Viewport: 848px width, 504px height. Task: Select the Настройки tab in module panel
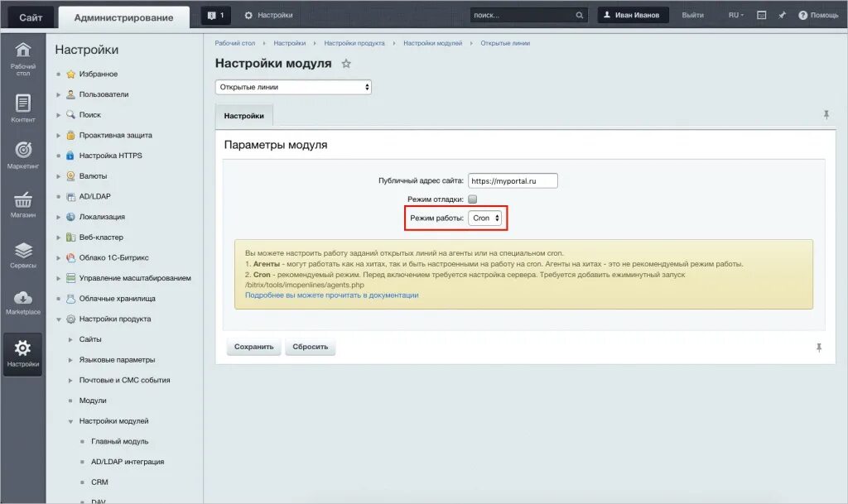[244, 116]
